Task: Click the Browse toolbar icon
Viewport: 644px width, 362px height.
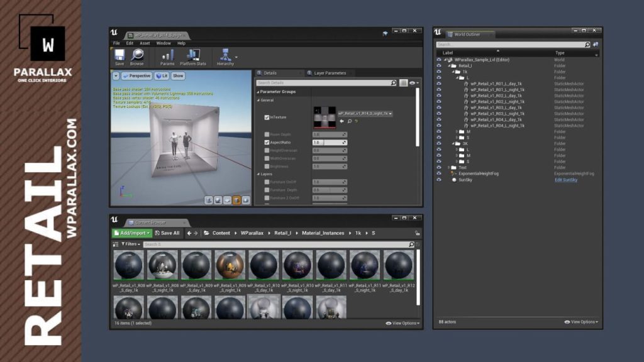Action: (136, 57)
